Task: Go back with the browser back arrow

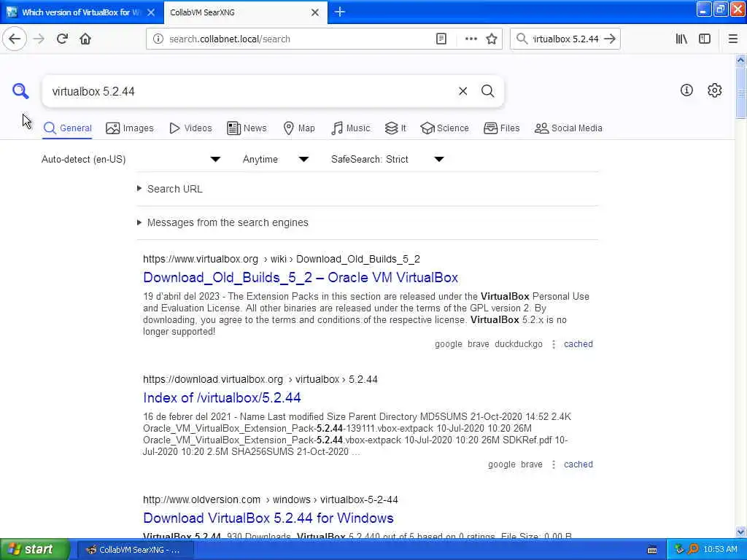Action: (x=15, y=39)
